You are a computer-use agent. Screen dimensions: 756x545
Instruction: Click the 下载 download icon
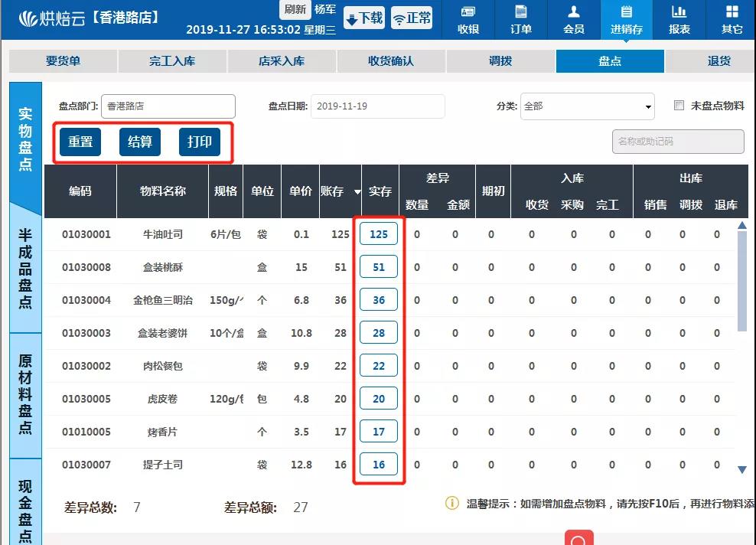(365, 18)
